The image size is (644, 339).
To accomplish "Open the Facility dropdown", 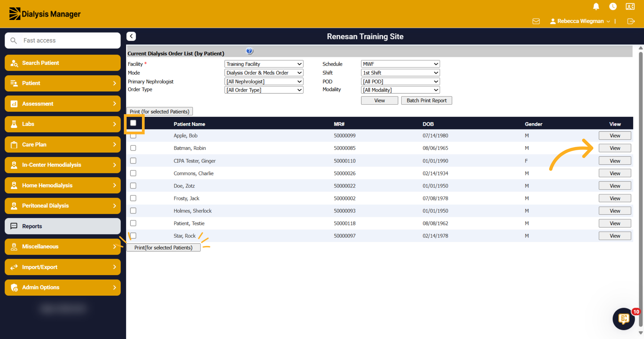I will [x=264, y=64].
